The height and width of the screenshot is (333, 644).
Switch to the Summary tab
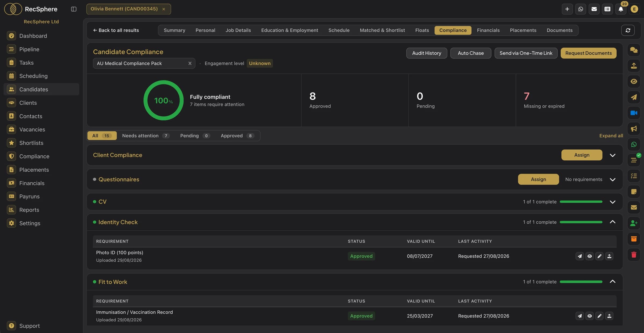(174, 30)
